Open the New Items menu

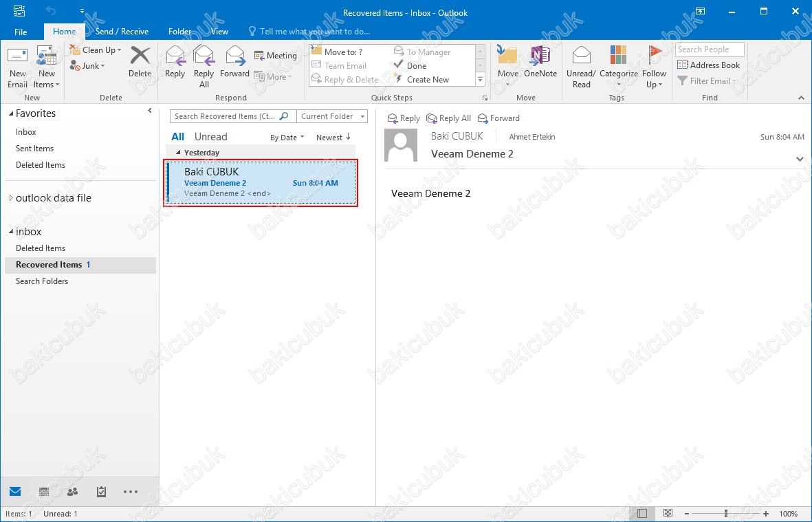47,67
